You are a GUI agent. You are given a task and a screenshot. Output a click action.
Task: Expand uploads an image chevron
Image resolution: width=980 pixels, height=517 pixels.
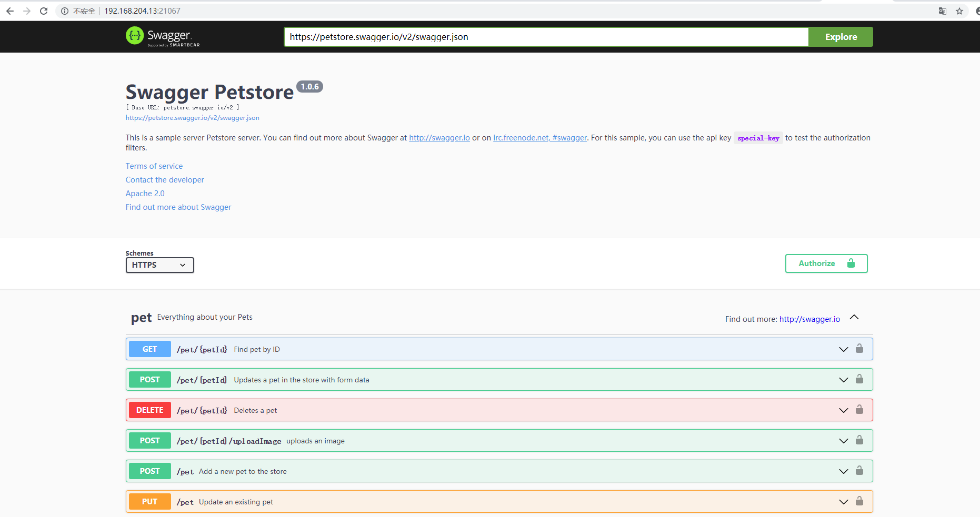click(844, 441)
